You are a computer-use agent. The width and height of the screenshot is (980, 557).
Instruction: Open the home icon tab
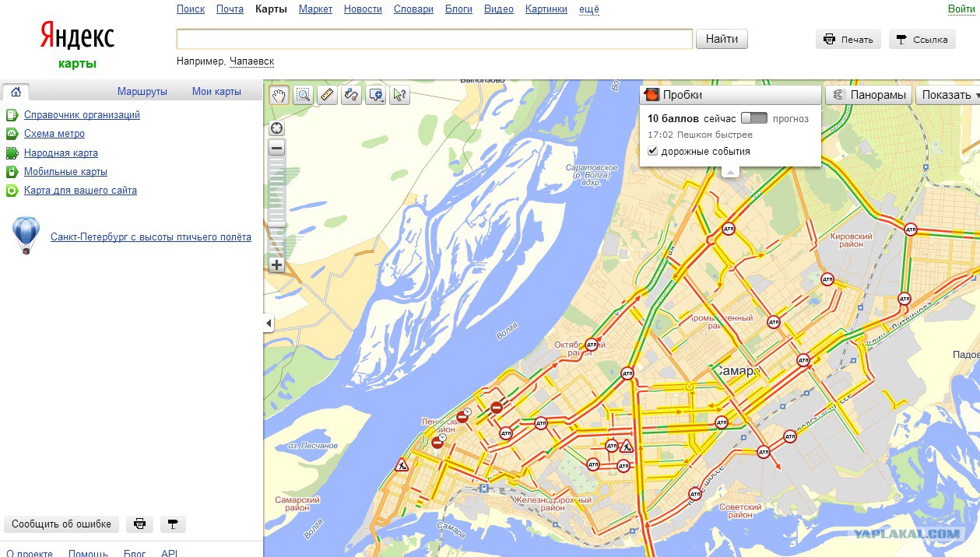click(x=16, y=91)
